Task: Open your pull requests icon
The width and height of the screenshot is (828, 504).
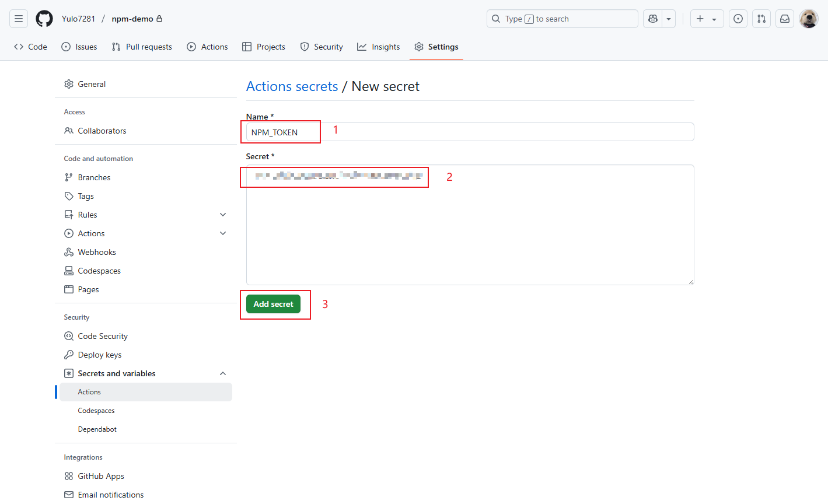Action: pos(761,18)
